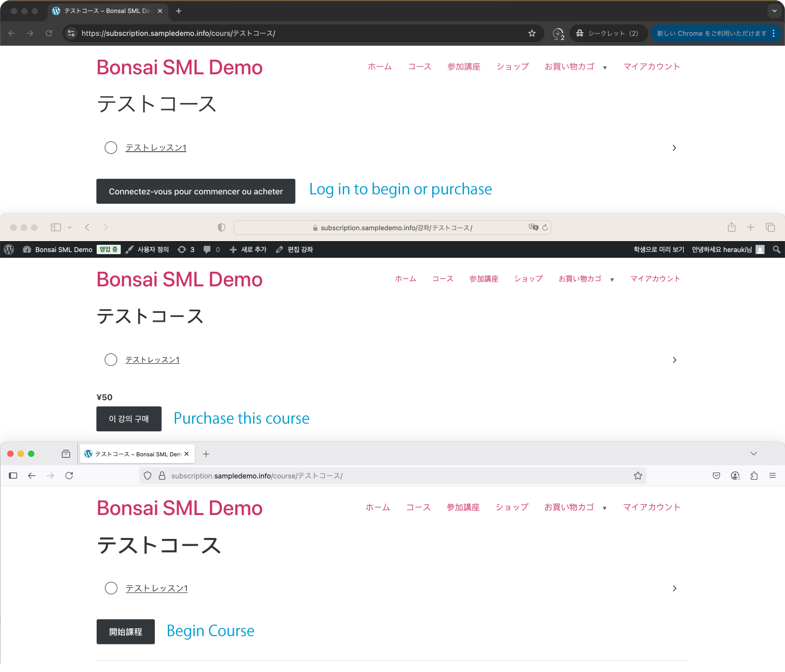Toggle the lesson status circle in Safari window
This screenshot has width=785, height=672.
pos(111,360)
